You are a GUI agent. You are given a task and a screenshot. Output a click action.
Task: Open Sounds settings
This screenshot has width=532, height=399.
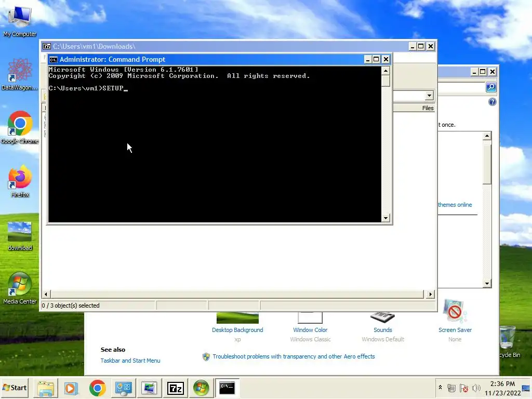pyautogui.click(x=383, y=330)
